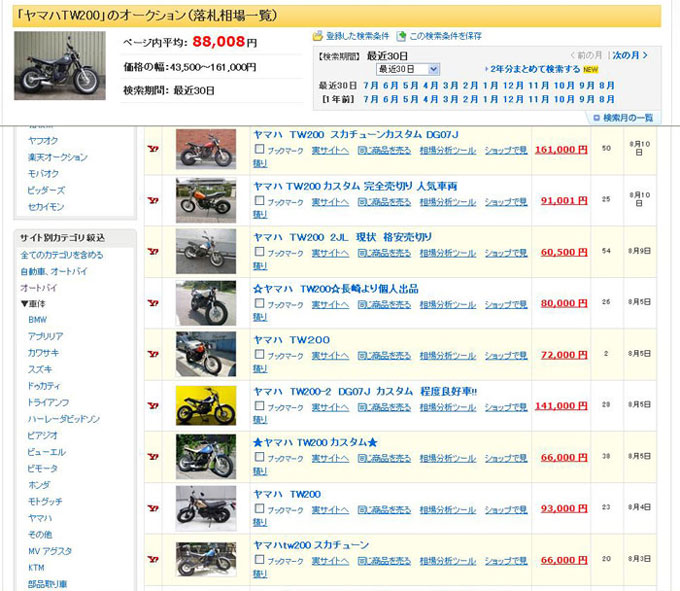
Task: Open the 161,000円 price link
Action: (x=560, y=149)
